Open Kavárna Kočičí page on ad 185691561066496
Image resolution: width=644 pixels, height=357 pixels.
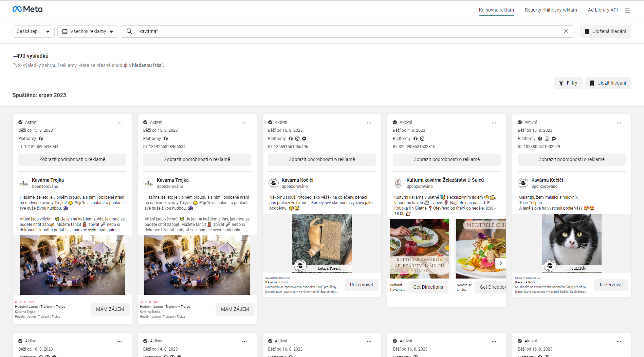[x=297, y=180]
